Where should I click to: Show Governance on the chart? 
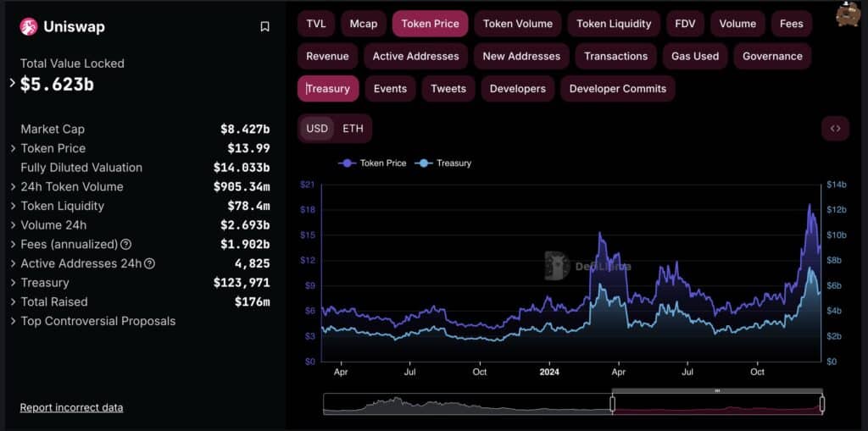click(x=772, y=57)
